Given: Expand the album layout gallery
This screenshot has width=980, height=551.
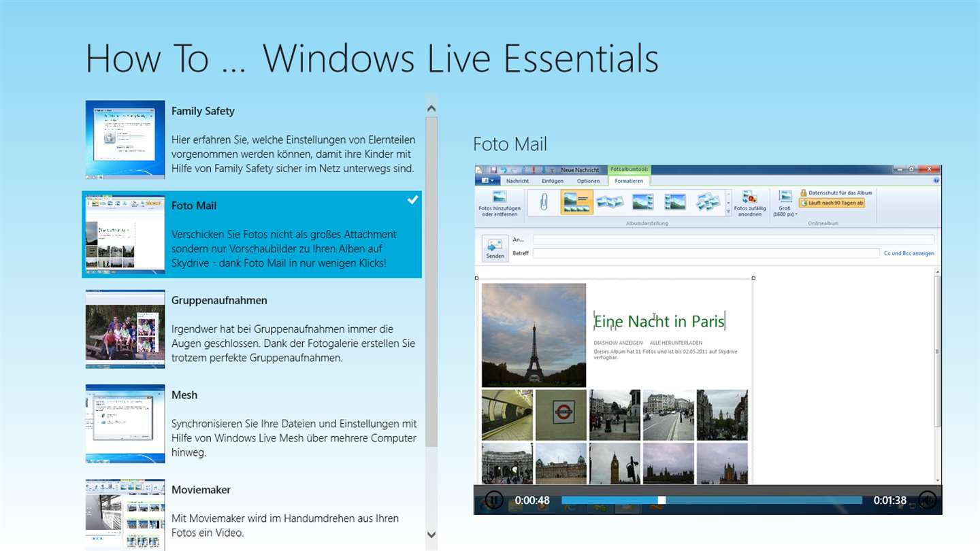Looking at the screenshot, I should pyautogui.click(x=729, y=212).
